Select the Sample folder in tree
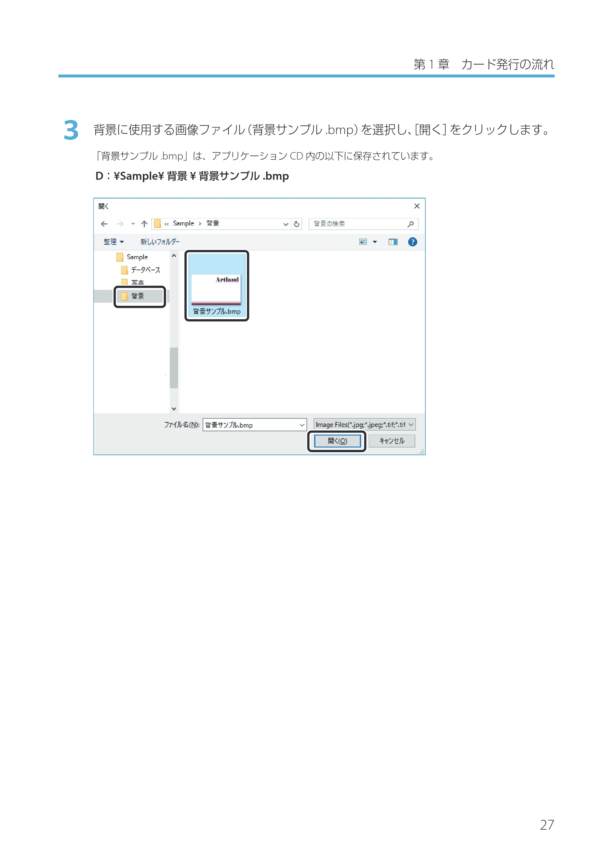This screenshot has height=868, width=613. (x=132, y=257)
